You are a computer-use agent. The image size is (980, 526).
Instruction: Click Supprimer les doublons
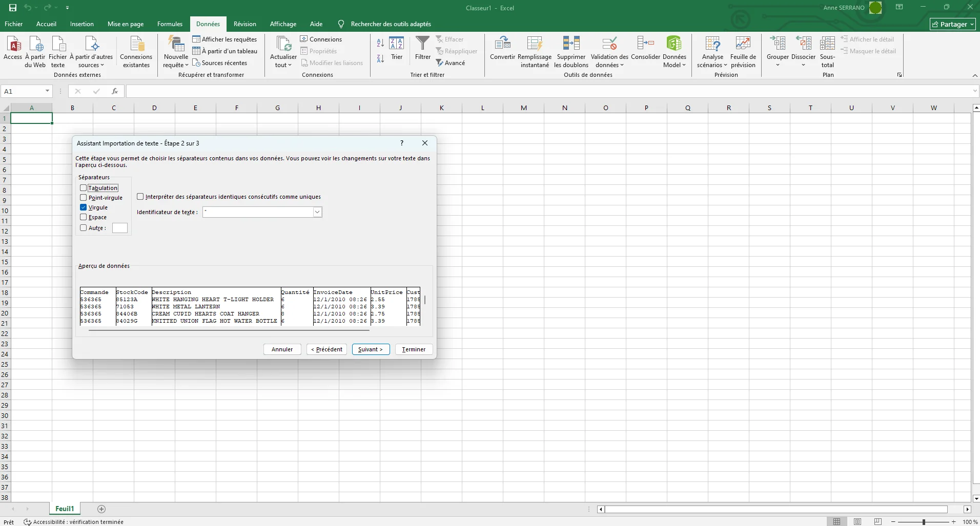coord(571,51)
